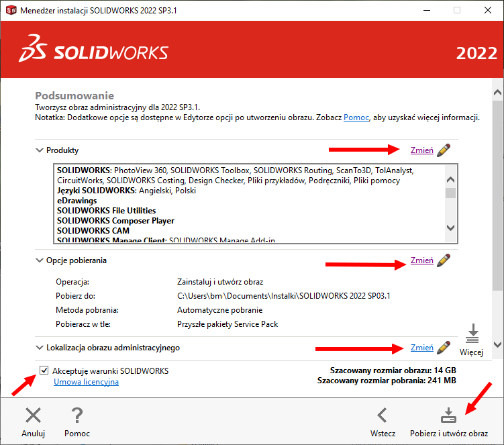Select SOLIDWORKS CAM entry
This screenshot has width=504, height=445.
coord(93,230)
